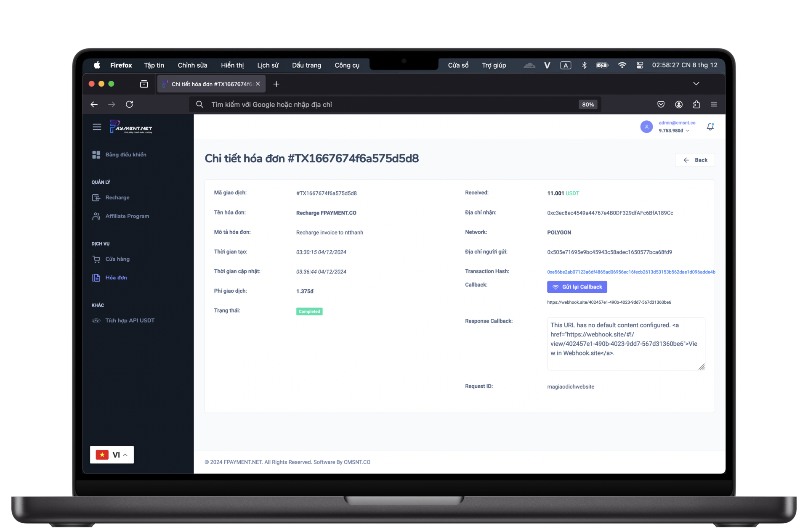808x532 pixels.
Task: Click the Back button
Action: [x=695, y=160]
